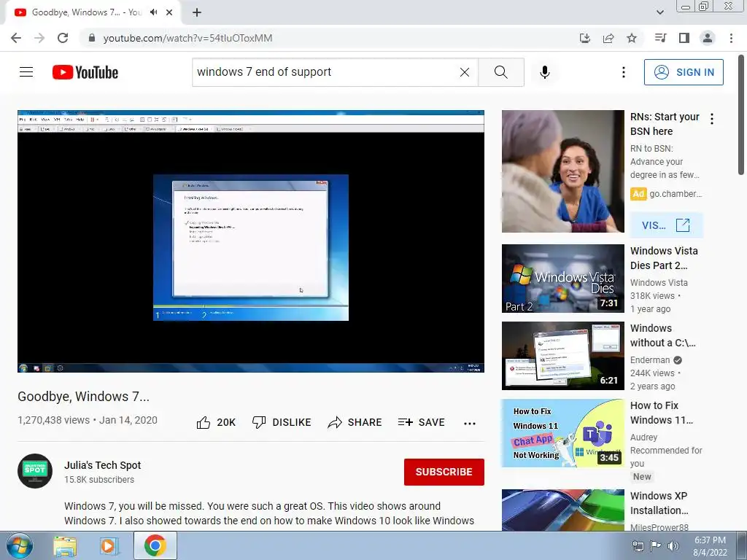Start voice search with microphone
This screenshot has width=747, height=560.
click(x=545, y=72)
